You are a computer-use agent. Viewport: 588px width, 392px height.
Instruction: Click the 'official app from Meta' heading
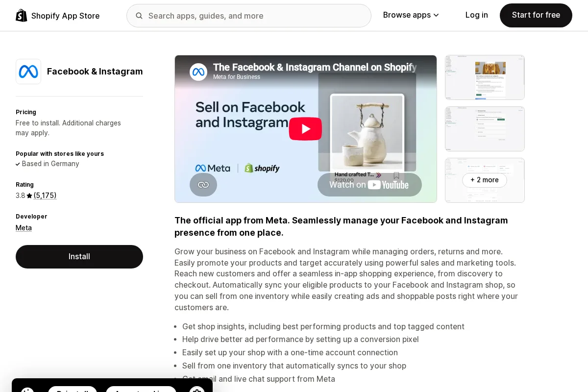341,226
